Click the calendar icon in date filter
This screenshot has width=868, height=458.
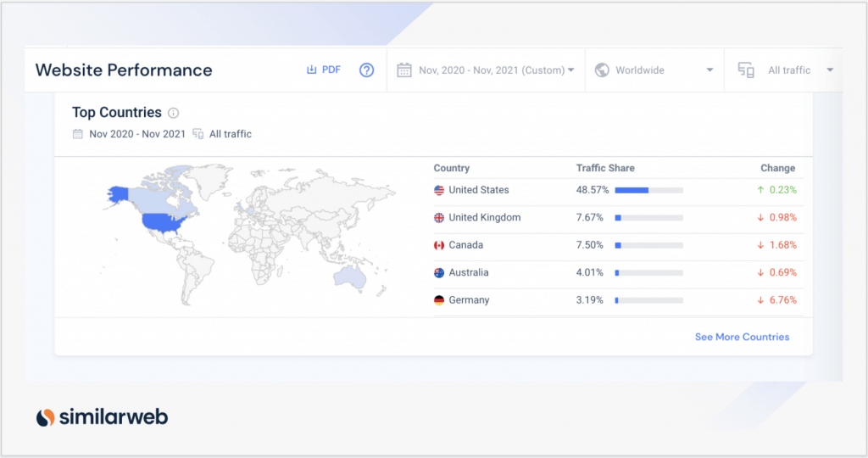tap(404, 70)
